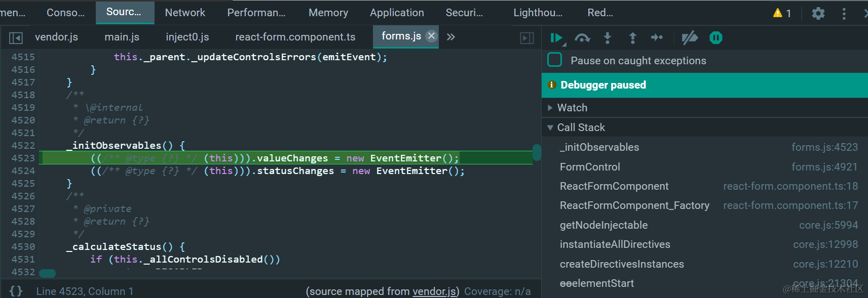
Task: Open DevTools more options menu
Action: (x=844, y=13)
